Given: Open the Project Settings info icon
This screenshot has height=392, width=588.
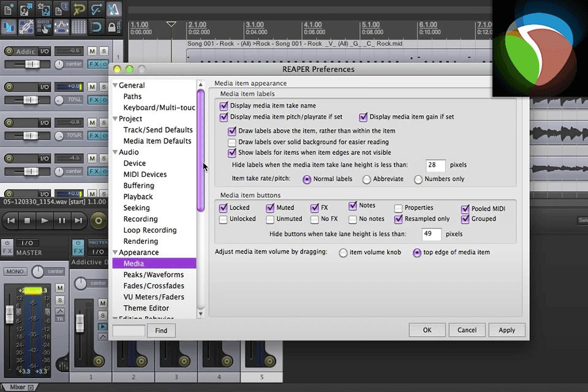Looking at the screenshot, I should click(61, 9).
